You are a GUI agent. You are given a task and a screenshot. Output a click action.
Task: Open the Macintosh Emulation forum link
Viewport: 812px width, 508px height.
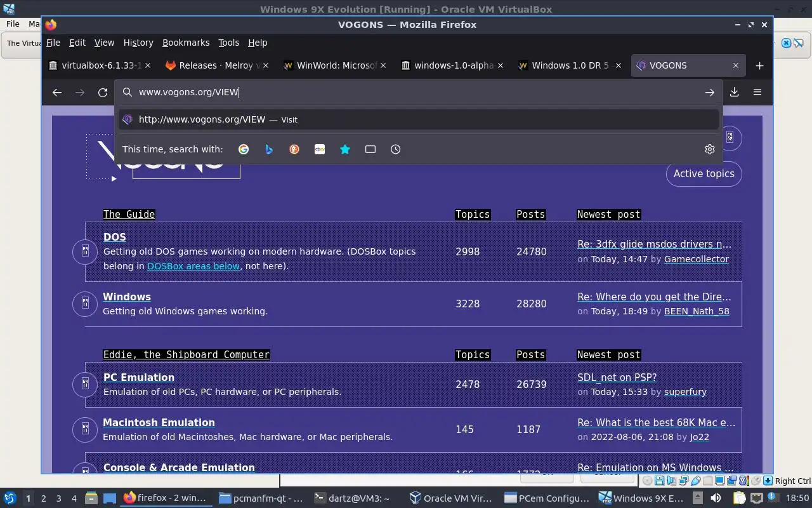tap(159, 422)
